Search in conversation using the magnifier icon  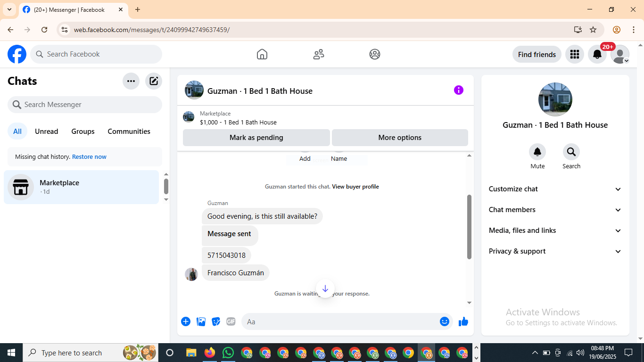tap(571, 152)
